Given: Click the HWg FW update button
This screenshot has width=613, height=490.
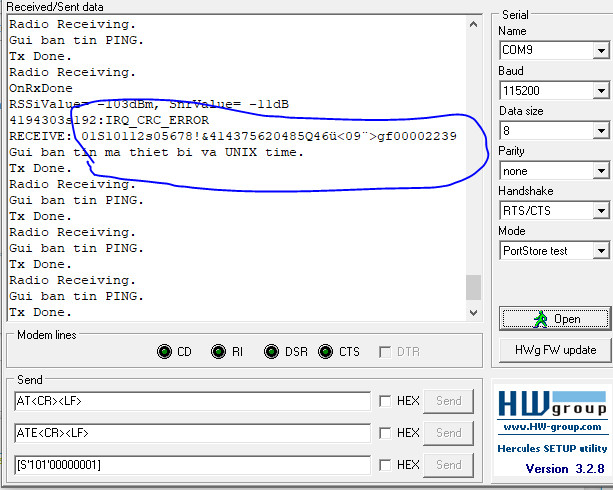Looking at the screenshot, I should 555,350.
